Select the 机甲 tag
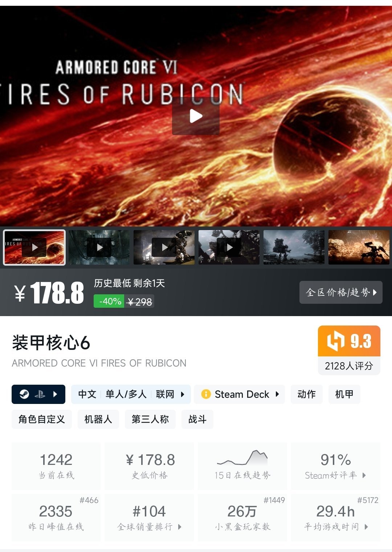The image size is (392, 552). 344,394
